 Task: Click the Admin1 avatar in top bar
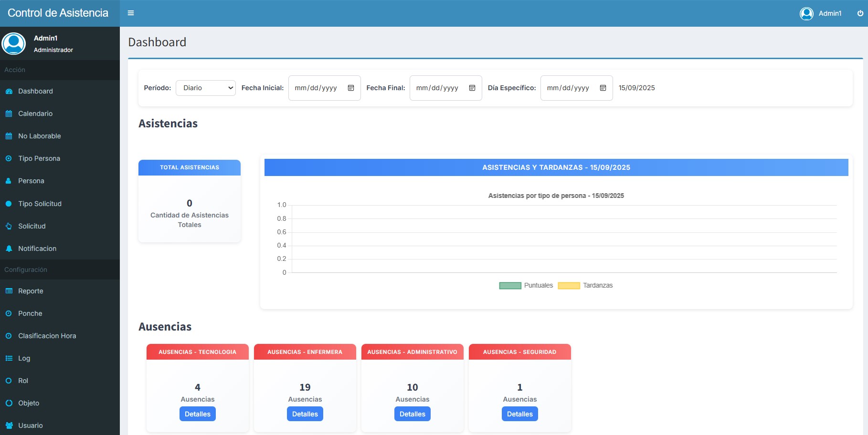[x=806, y=13]
